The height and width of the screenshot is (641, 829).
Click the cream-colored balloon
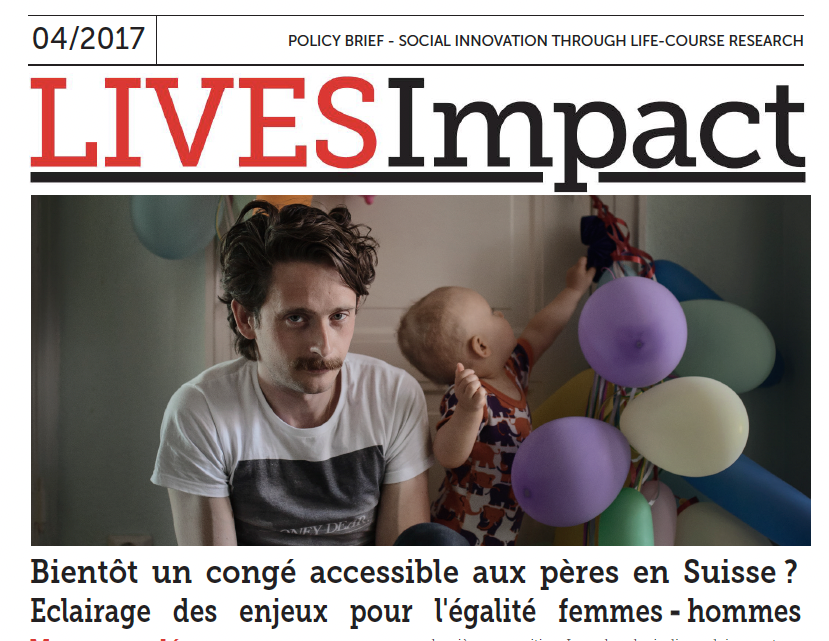[x=684, y=426]
